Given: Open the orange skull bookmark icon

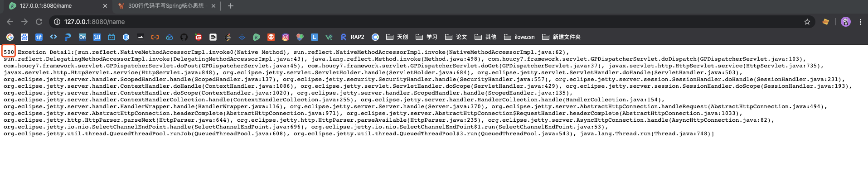Looking at the screenshot, I should click(x=271, y=37).
